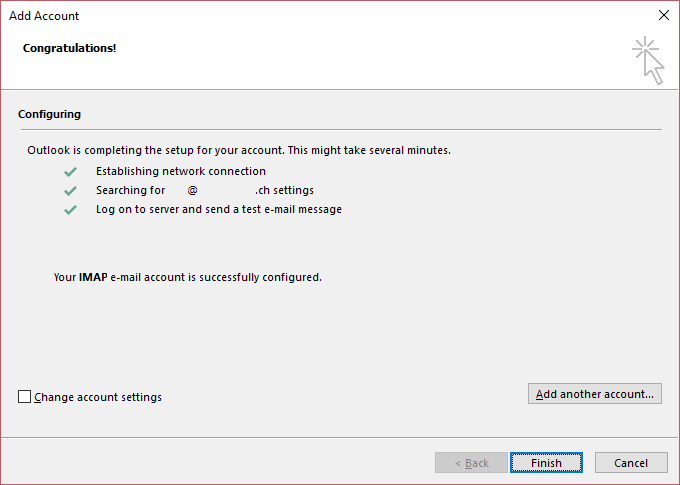Image resolution: width=680 pixels, height=485 pixels.
Task: Click the Congratulations! heading
Action: (69, 48)
